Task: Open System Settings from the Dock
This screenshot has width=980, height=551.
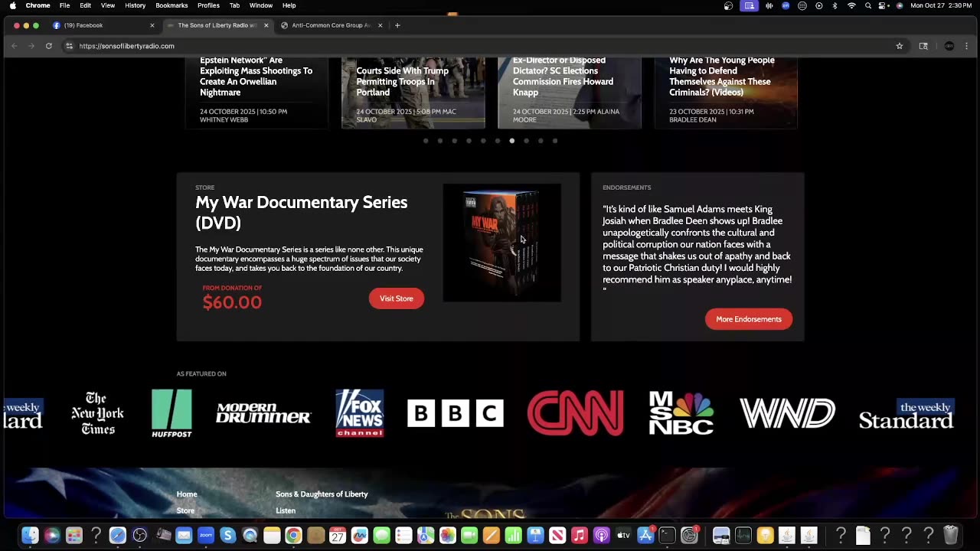Action: (x=690, y=536)
